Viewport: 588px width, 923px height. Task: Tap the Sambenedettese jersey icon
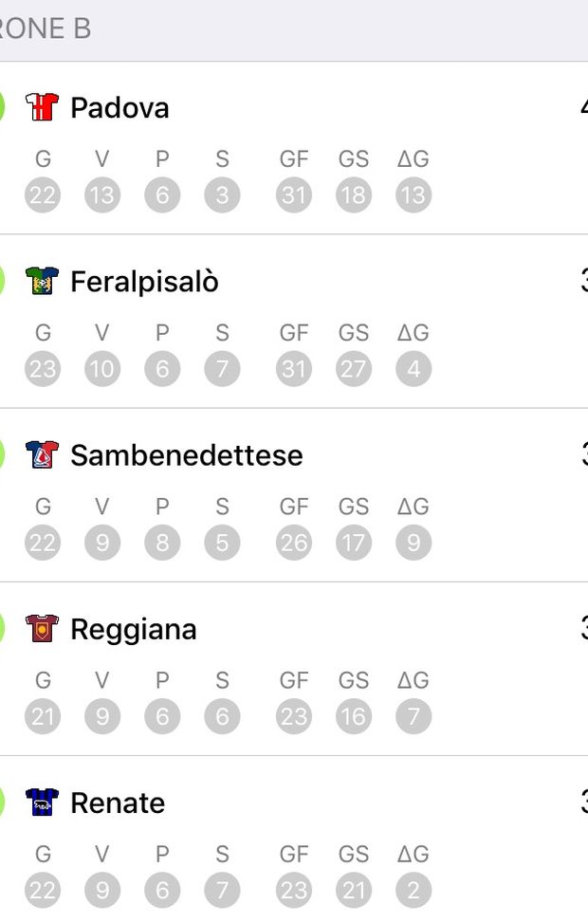pos(42,454)
